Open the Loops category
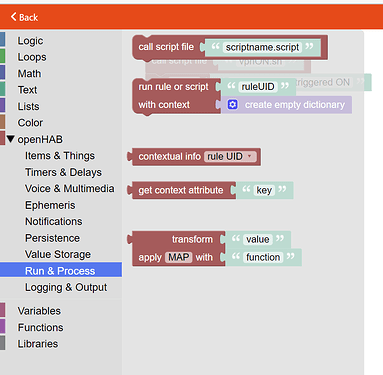Viewport: 383px width, 375px height. [32, 57]
